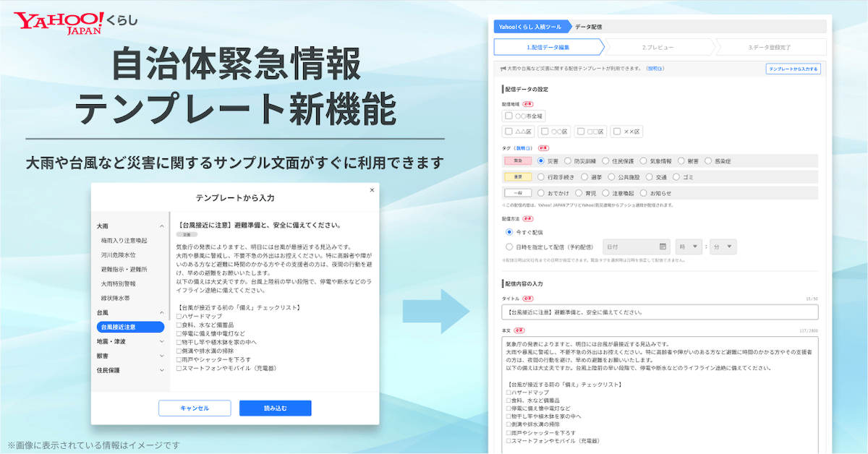Open テンプレートから入力する in the top banner

point(793,68)
